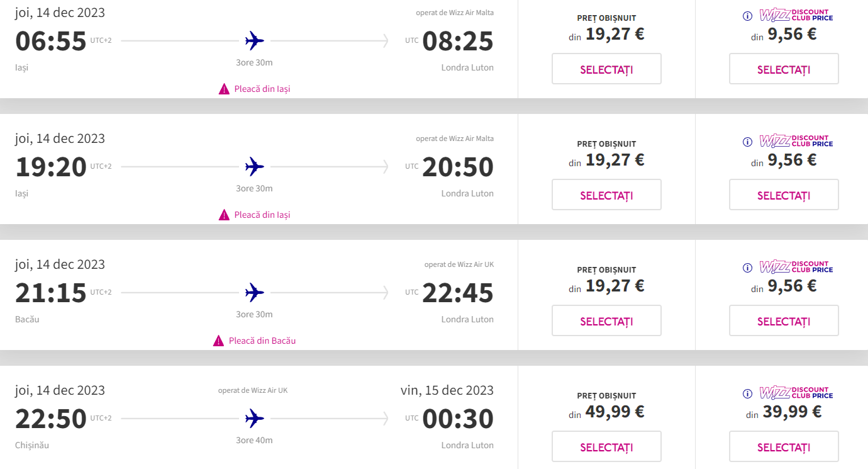Click the plane icon on the 21:15 Bacău flight
Image resolution: width=868 pixels, height=469 pixels.
coord(254,292)
